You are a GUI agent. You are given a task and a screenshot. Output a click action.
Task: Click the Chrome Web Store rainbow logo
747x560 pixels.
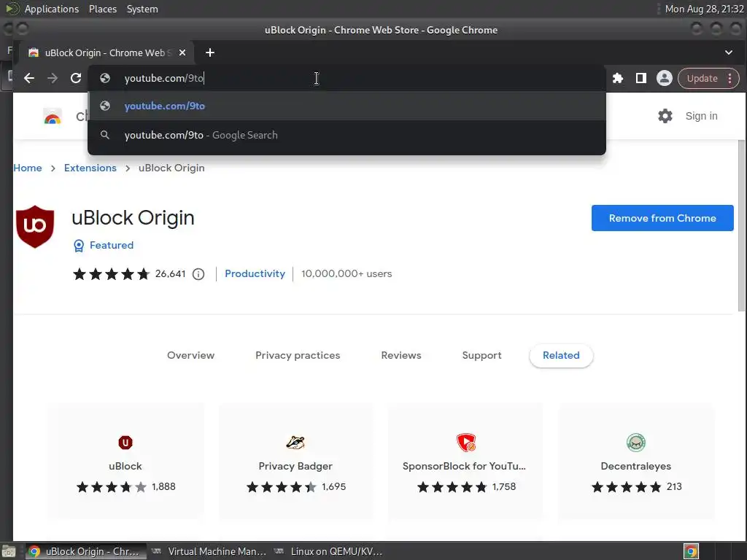53,116
